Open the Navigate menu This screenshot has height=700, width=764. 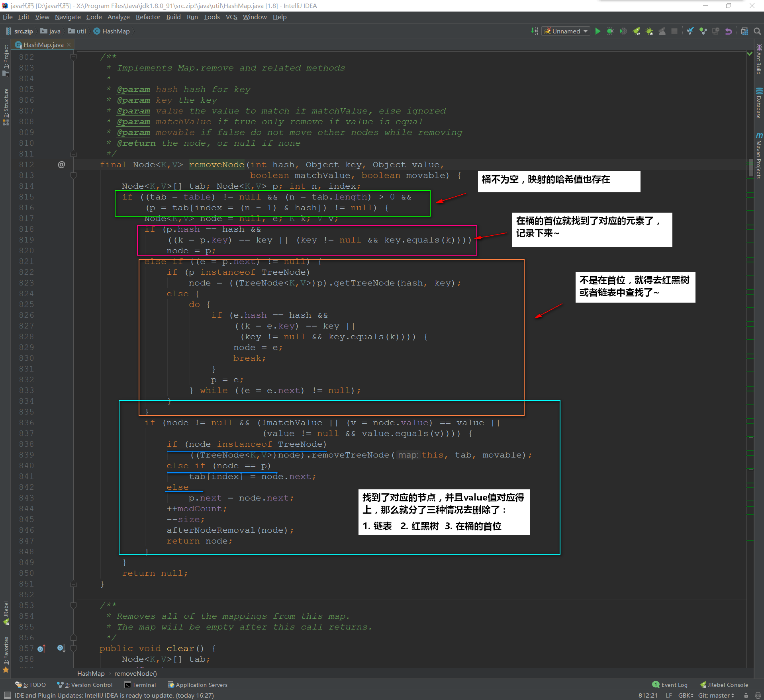pos(68,17)
